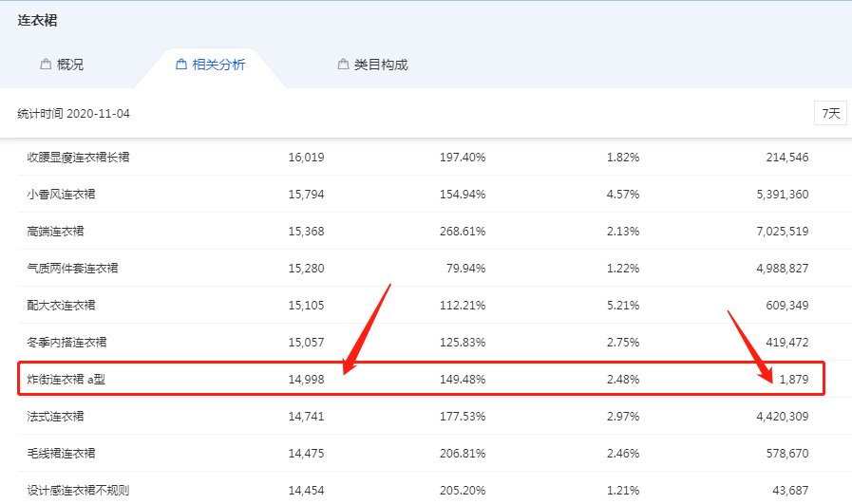This screenshot has width=852, height=504.
Task: Click the rate 2.97%
Action: tap(623, 416)
